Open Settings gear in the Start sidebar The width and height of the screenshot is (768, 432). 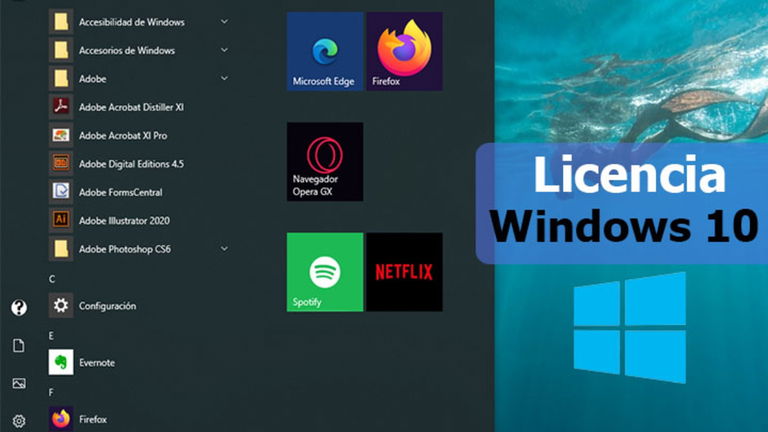pos(19,421)
